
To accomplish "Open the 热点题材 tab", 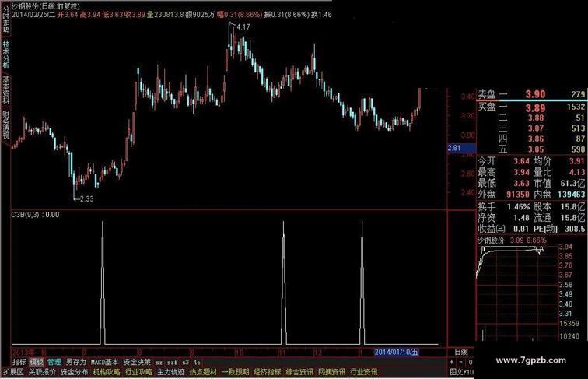I will pyautogui.click(x=203, y=372).
